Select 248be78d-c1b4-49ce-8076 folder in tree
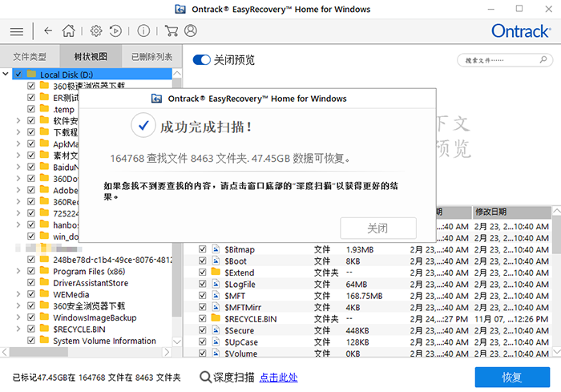Viewport: 561px width, 392px height. click(x=112, y=260)
